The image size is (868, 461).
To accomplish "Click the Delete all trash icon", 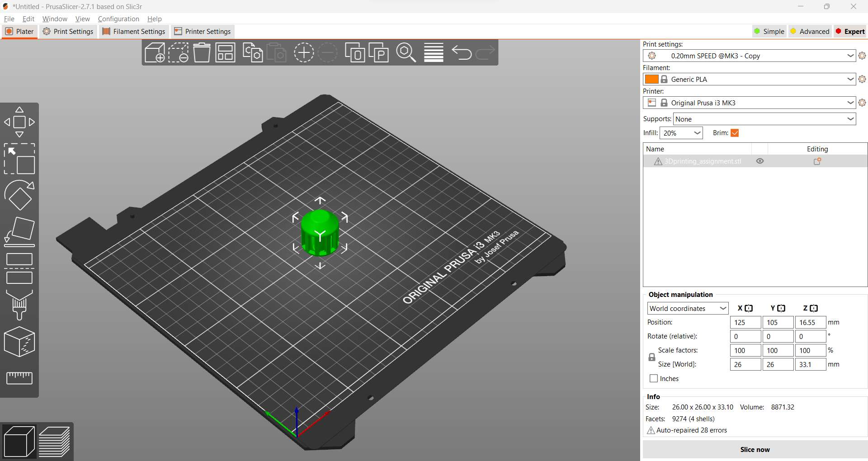I will (202, 53).
